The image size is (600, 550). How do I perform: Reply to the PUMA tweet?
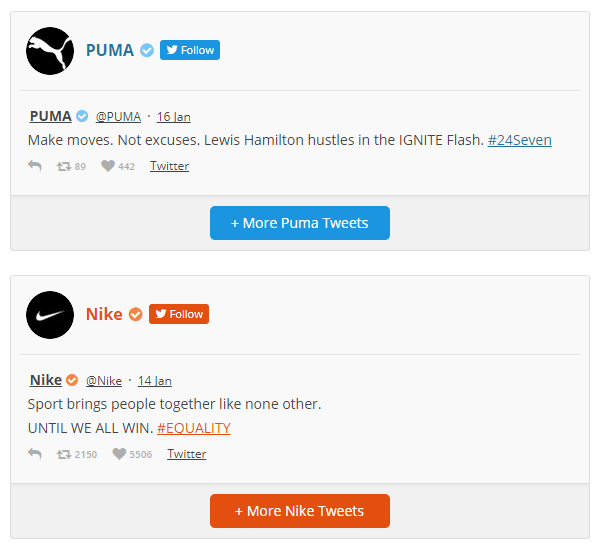[35, 166]
